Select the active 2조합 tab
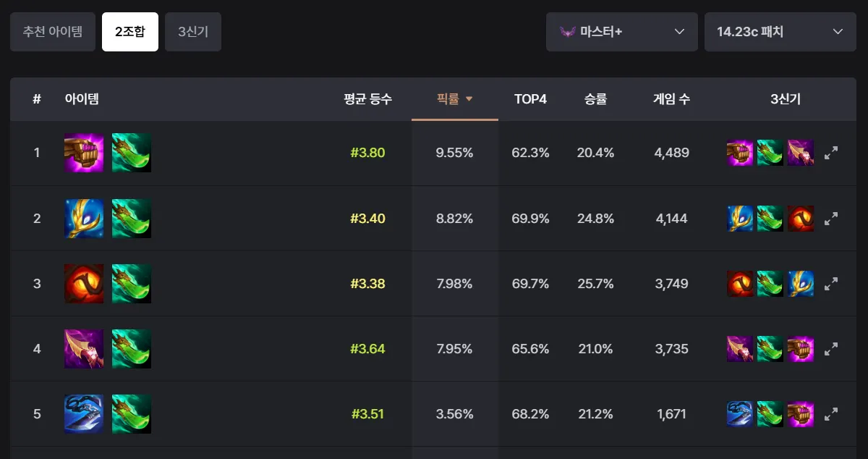The height and width of the screenshot is (459, 868). (130, 32)
